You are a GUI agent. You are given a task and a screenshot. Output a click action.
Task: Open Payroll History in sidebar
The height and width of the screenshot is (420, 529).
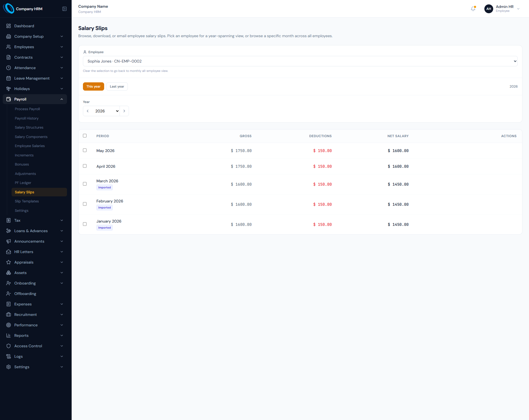[x=27, y=118]
